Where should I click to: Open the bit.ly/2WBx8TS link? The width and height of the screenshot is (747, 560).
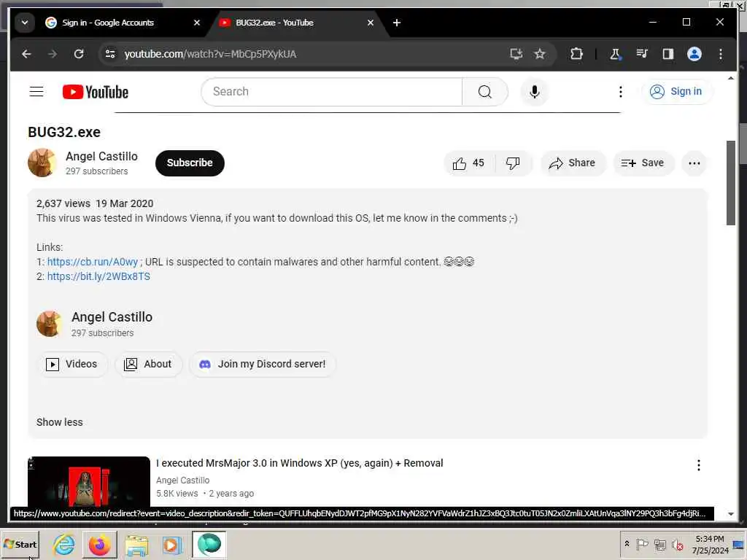click(98, 276)
